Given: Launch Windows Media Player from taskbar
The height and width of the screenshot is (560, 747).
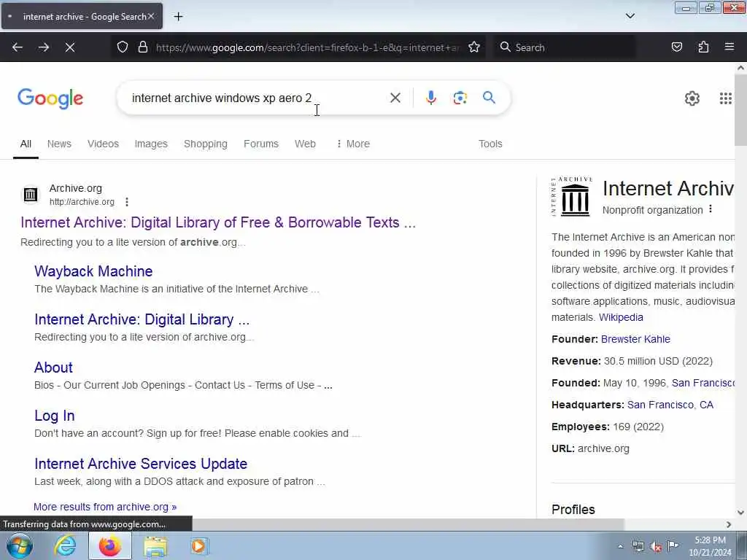Looking at the screenshot, I should (x=198, y=545).
